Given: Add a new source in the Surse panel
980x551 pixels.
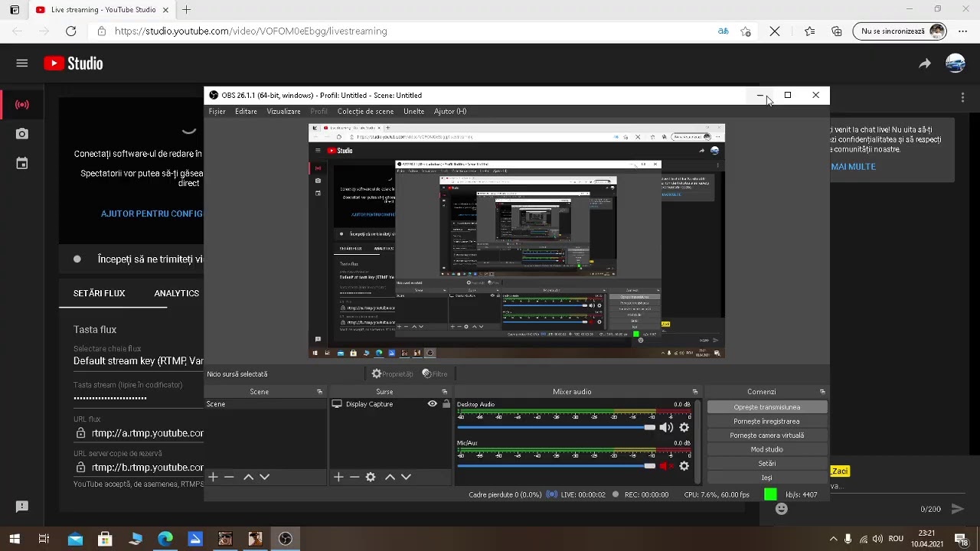Looking at the screenshot, I should point(338,477).
